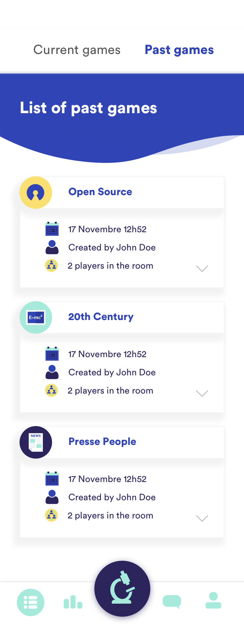244x644 pixels.
Task: Click the players icon in 20th Century card
Action: (x=51, y=390)
